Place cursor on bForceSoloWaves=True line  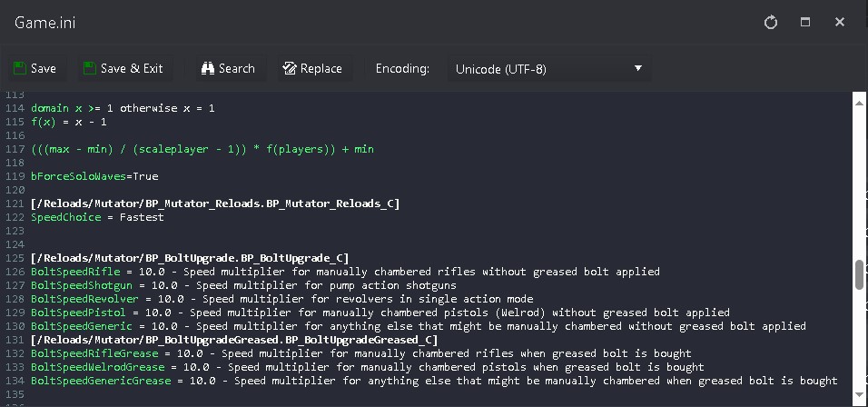(x=94, y=176)
